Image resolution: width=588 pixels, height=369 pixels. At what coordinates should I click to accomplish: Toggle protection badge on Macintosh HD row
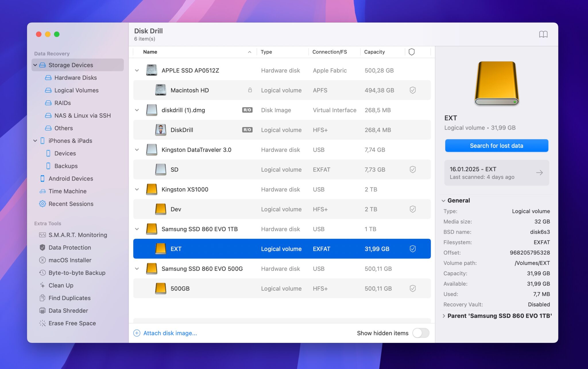click(x=413, y=90)
